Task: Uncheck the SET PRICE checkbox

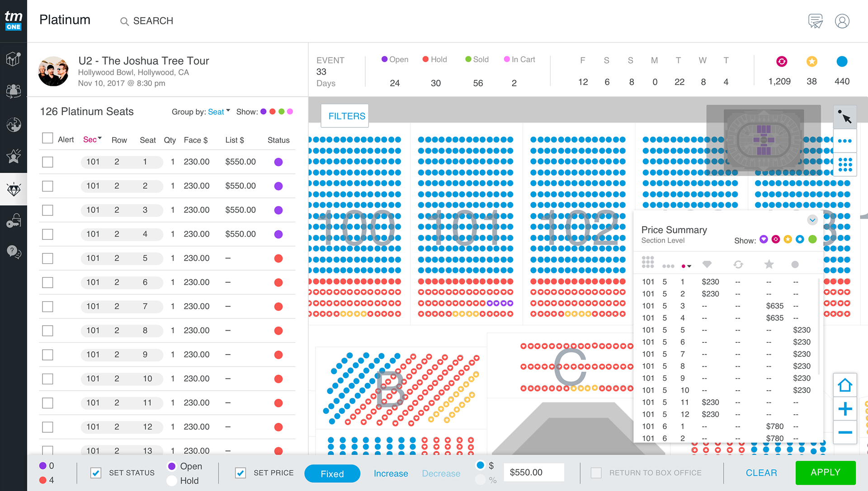Action: (x=241, y=473)
